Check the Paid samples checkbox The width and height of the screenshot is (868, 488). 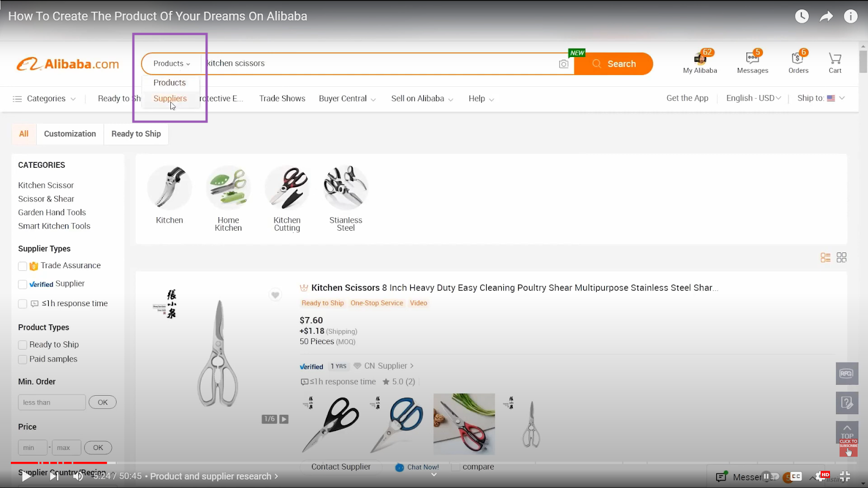(x=23, y=359)
